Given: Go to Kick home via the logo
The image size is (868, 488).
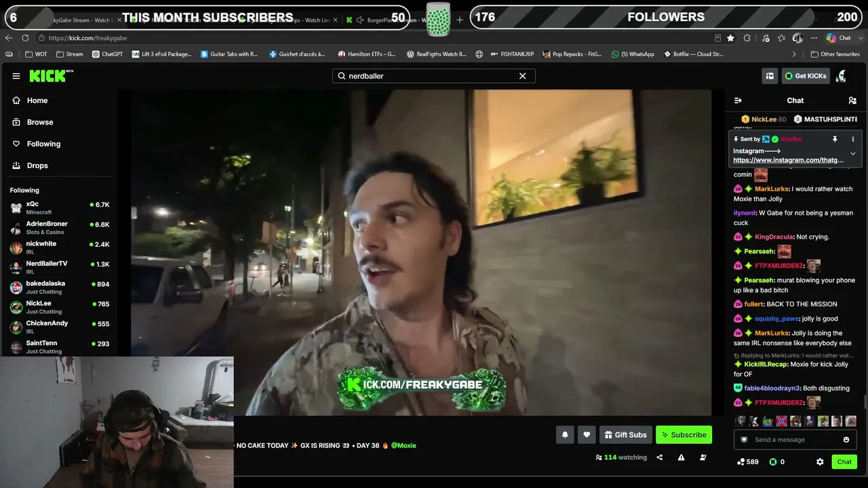Looking at the screenshot, I should 51,76.
